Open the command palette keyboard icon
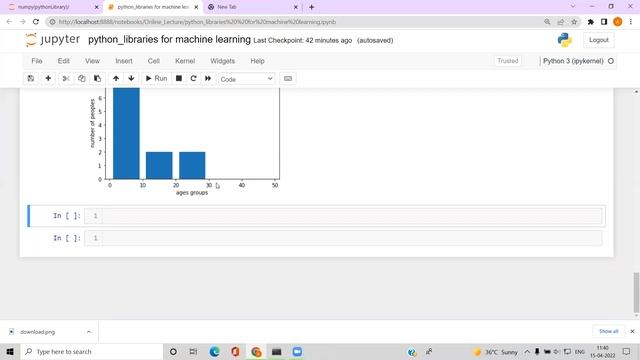Image resolution: width=640 pixels, height=360 pixels. 288,78
